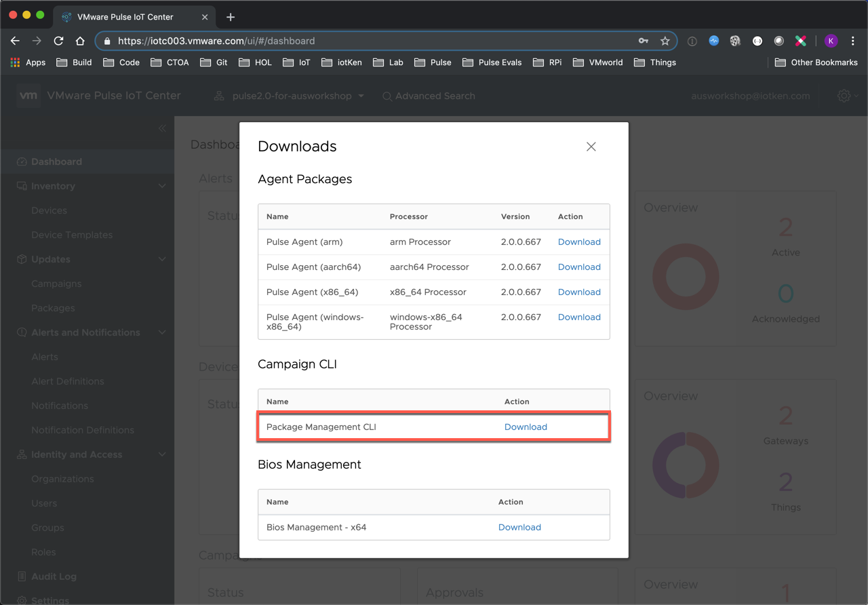The image size is (868, 605).
Task: Collapse the Updates section chevron
Action: (162, 259)
